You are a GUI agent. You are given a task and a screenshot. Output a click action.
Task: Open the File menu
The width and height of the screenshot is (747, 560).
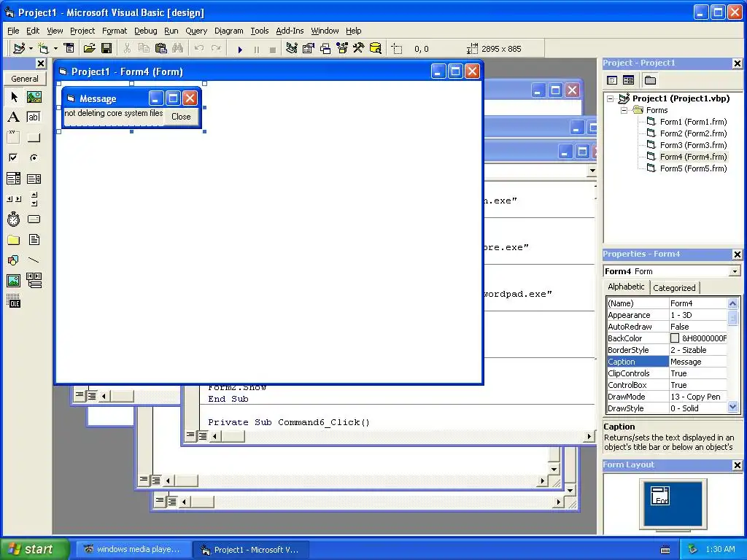[13, 31]
